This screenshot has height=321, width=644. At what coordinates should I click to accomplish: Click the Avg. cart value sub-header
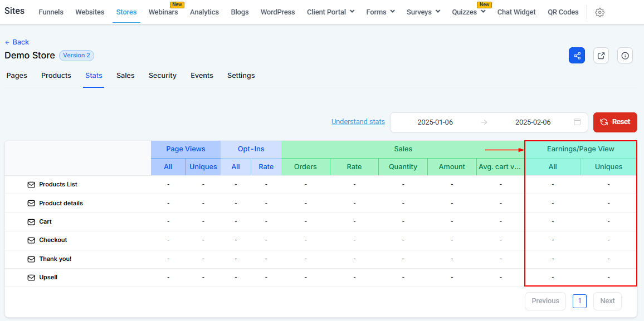pyautogui.click(x=501, y=167)
